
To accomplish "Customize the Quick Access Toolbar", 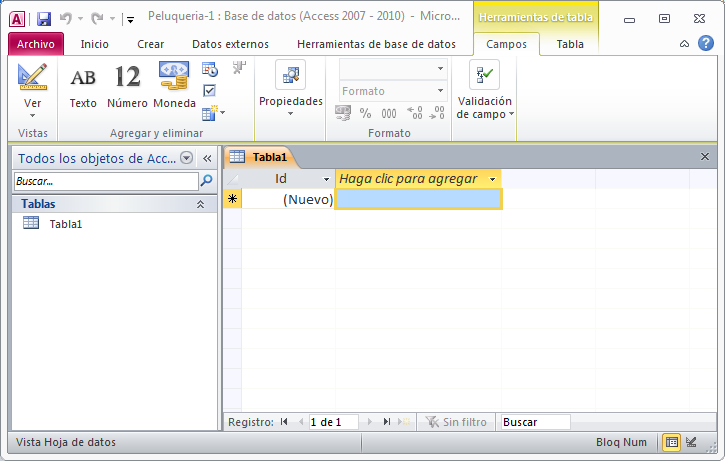I will point(131,19).
